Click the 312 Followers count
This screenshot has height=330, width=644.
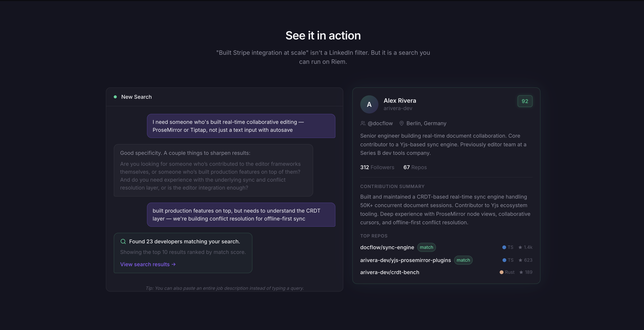coord(377,167)
